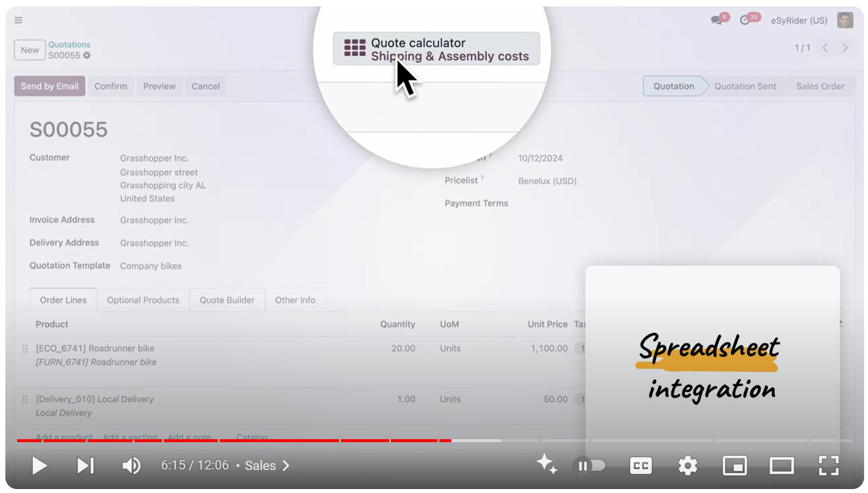Switch to the Order Lines tab
Image resolution: width=868 pixels, height=493 pixels.
pos(63,300)
